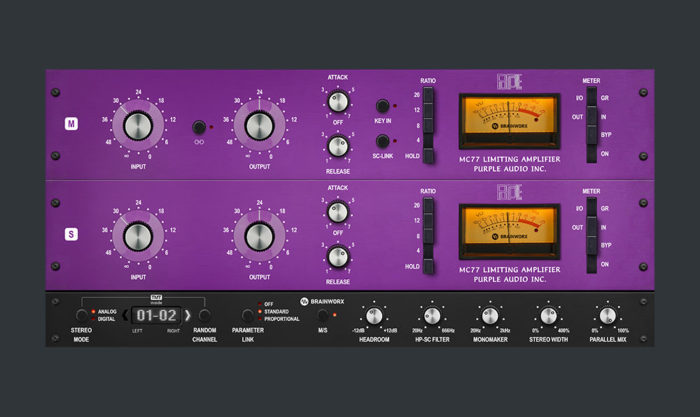Click the 01-02 channel display
The height and width of the screenshot is (417, 700).
pos(156,315)
